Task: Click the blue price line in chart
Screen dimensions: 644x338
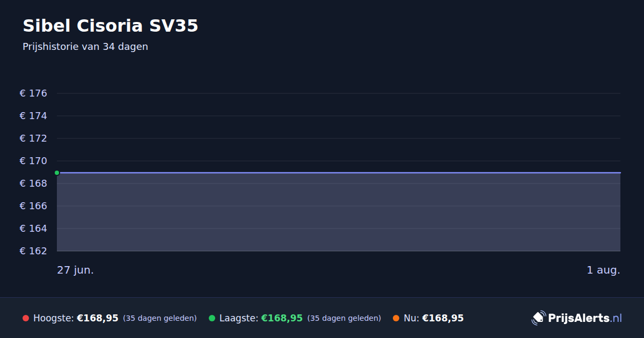Action: point(339,173)
